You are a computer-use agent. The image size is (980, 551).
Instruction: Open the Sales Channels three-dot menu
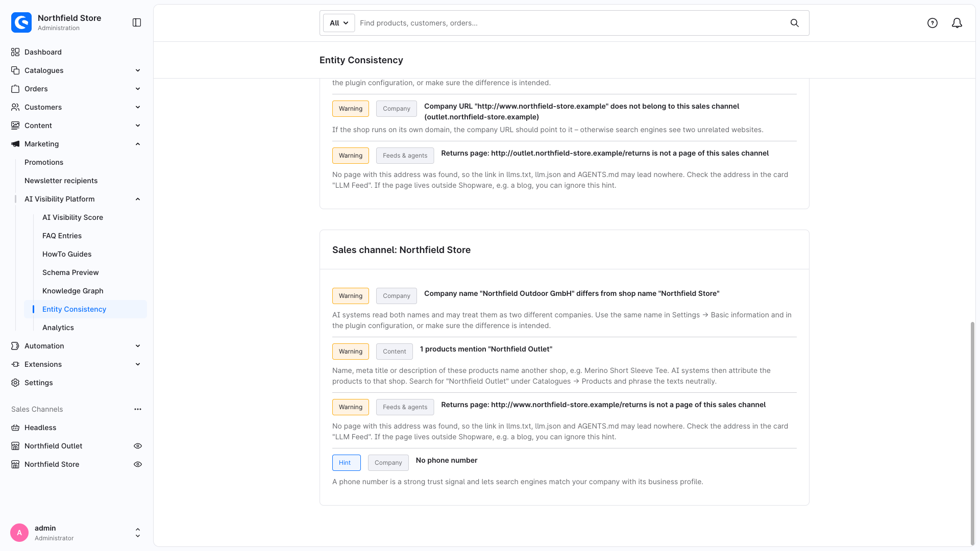(138, 409)
